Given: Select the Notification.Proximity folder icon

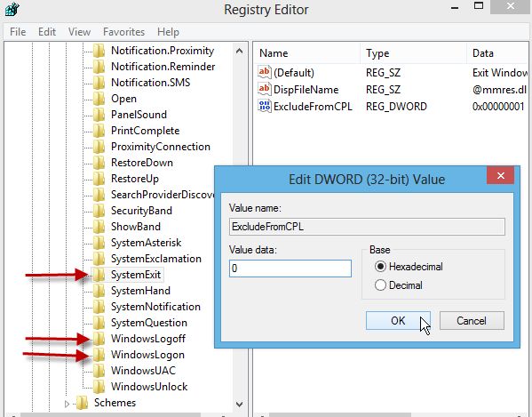Looking at the screenshot, I should [x=99, y=51].
